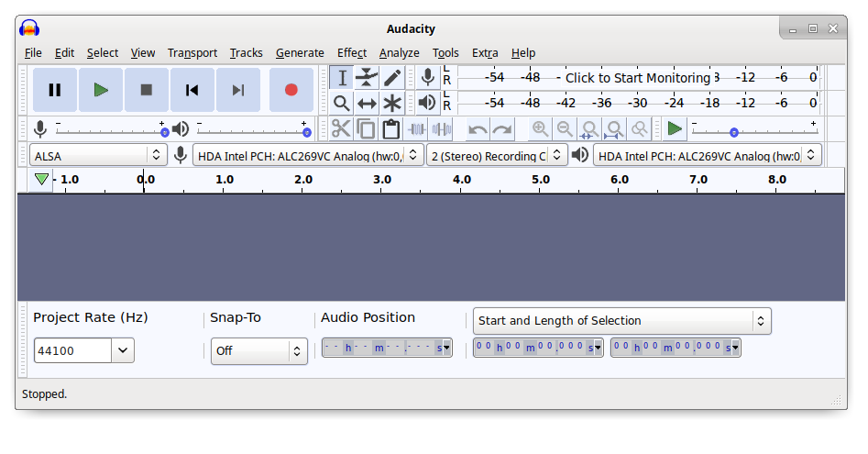Open the Tools menu

pos(445,52)
